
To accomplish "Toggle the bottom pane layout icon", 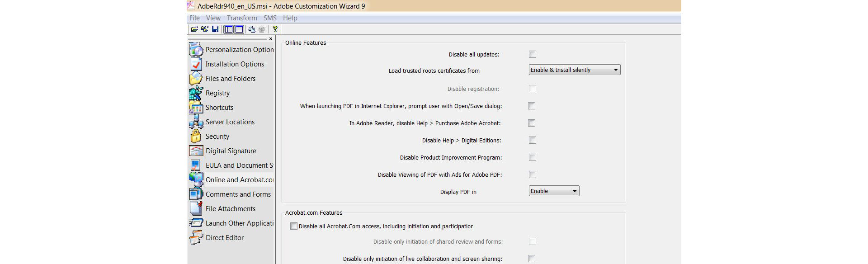I will (x=239, y=29).
